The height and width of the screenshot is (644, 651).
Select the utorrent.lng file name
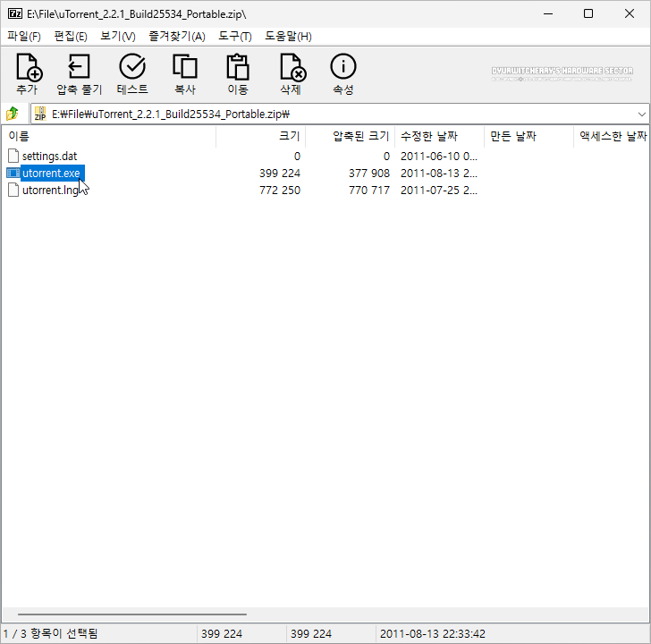coord(50,191)
